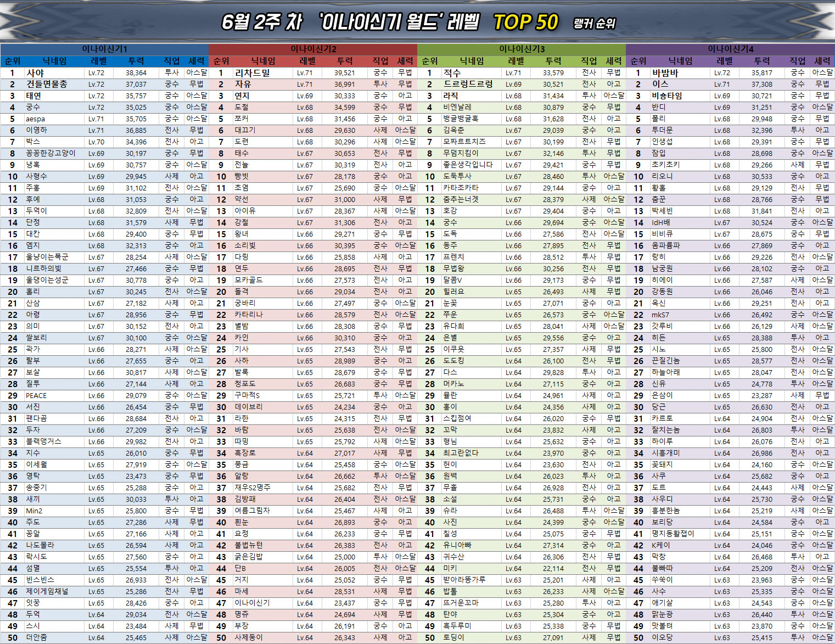The width and height of the screenshot is (835, 644).
Task: Select nickname 블랙앵거스
Action: pos(44,441)
